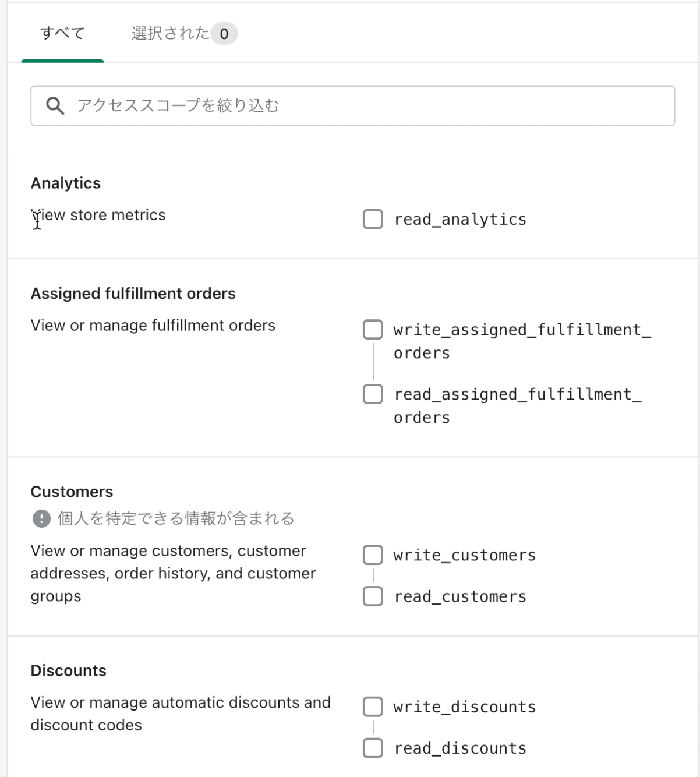Click the Discounts section heading
Image resolution: width=700 pixels, height=777 pixels.
tap(69, 670)
